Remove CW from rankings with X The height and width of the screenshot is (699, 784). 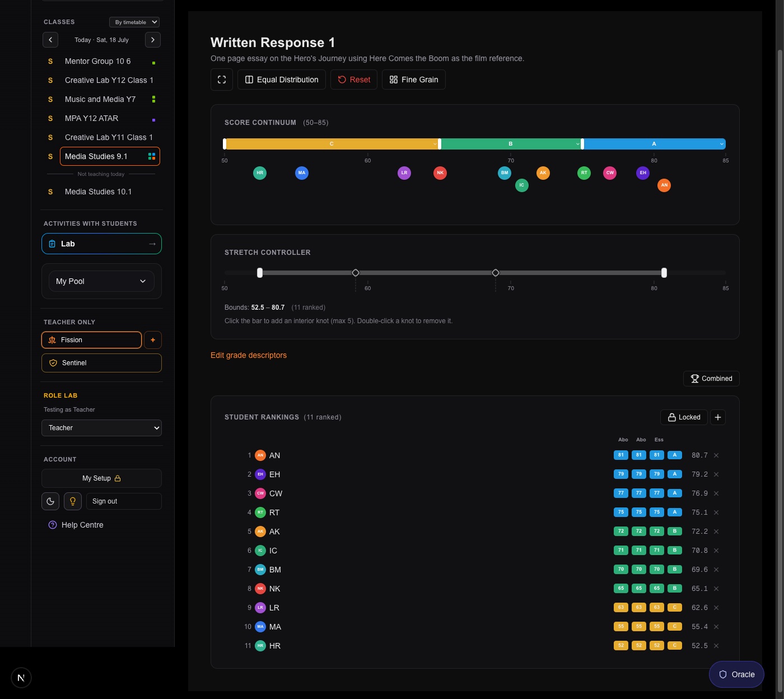pyautogui.click(x=716, y=493)
